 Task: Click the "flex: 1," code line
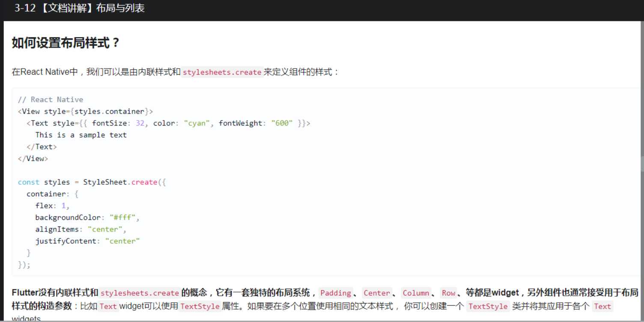point(52,206)
